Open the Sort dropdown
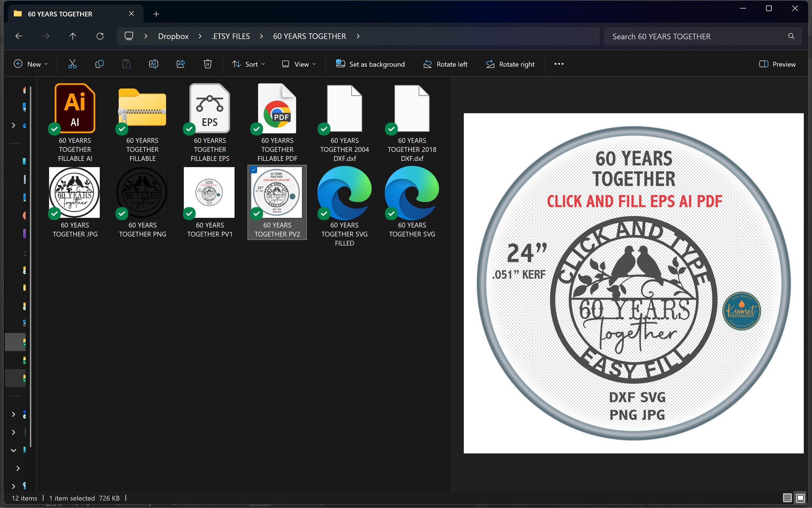This screenshot has height=508, width=812. tap(248, 64)
